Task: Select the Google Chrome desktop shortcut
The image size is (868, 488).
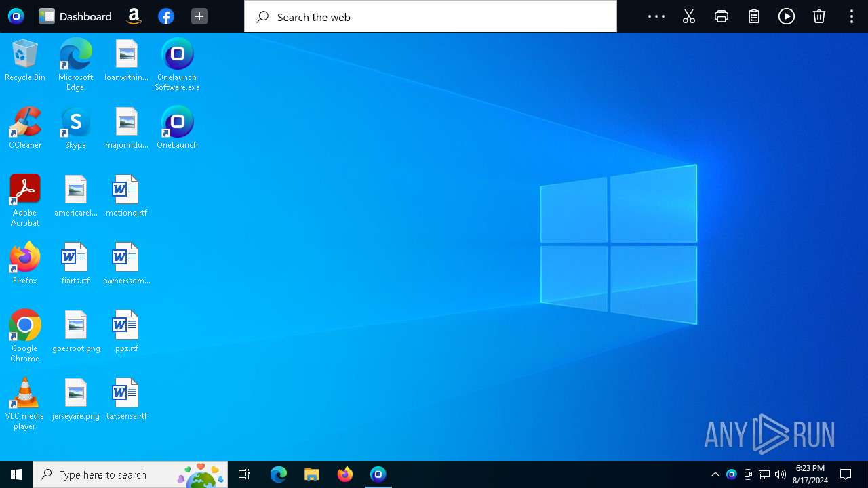Action: [25, 336]
